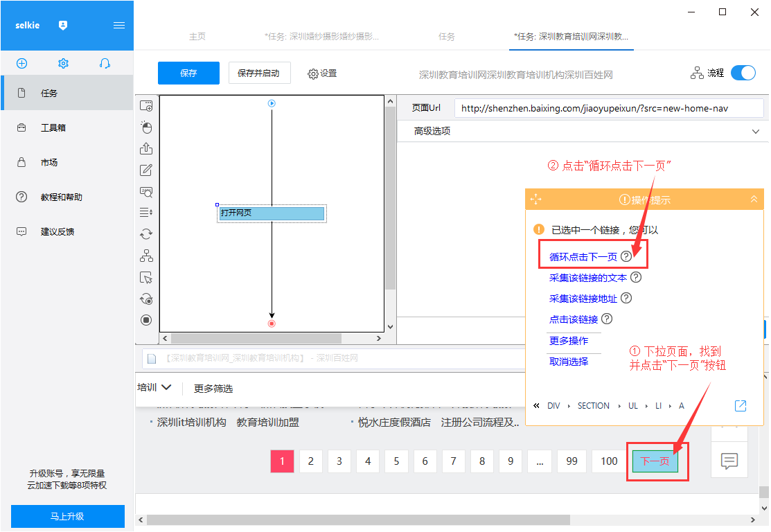Select the mouse hover tool icon
This screenshot has width=771, height=532.
tap(146, 277)
